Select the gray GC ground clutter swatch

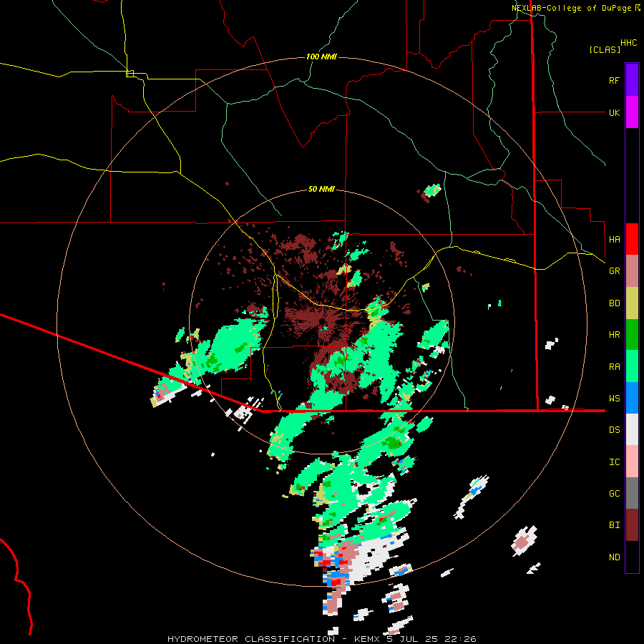point(632,493)
